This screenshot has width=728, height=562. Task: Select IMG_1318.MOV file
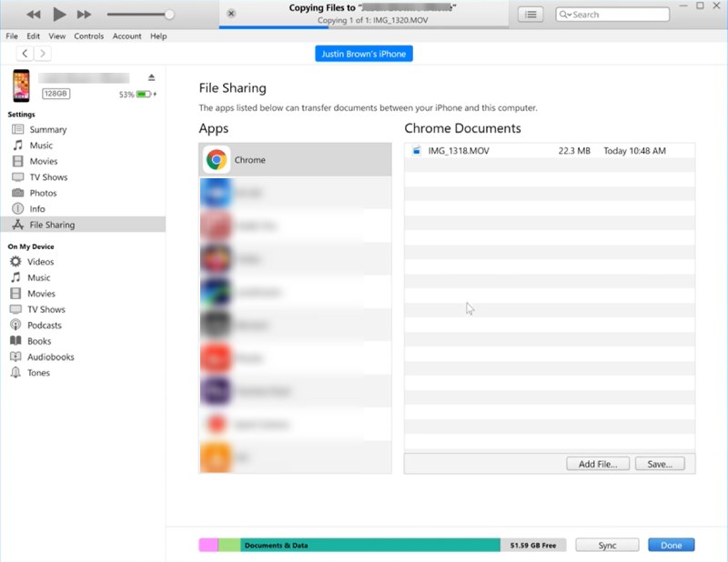550,151
